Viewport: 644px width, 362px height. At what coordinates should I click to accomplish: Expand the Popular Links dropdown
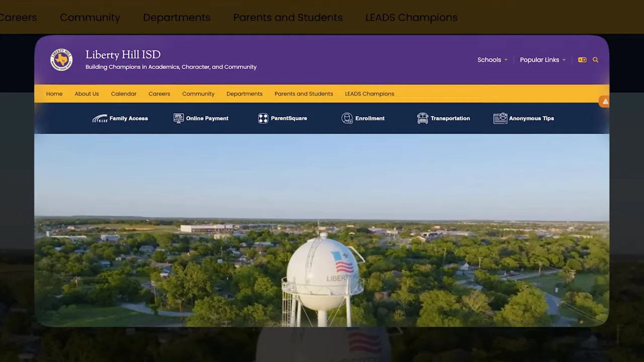[543, 60]
